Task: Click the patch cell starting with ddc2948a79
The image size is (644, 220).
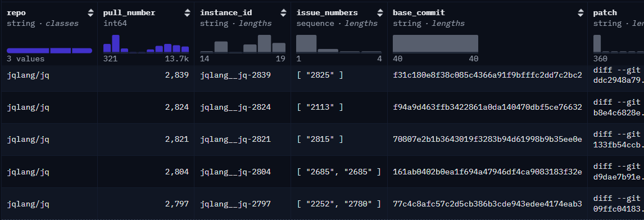Action: pyautogui.click(x=616, y=75)
